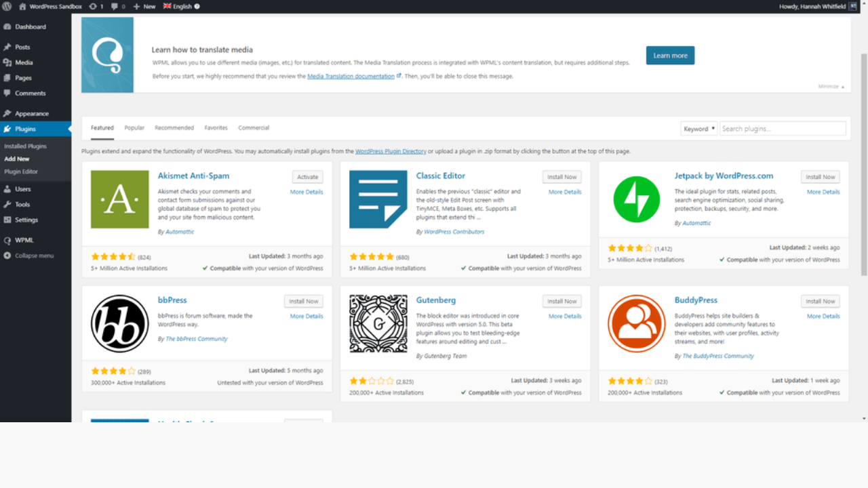Click the WordPress logo in admin bar
Screen dimensions: 868x488
(x=7, y=6)
